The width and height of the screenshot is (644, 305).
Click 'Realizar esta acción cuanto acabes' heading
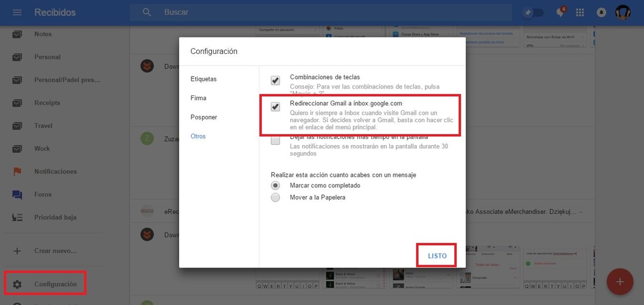coord(343,175)
